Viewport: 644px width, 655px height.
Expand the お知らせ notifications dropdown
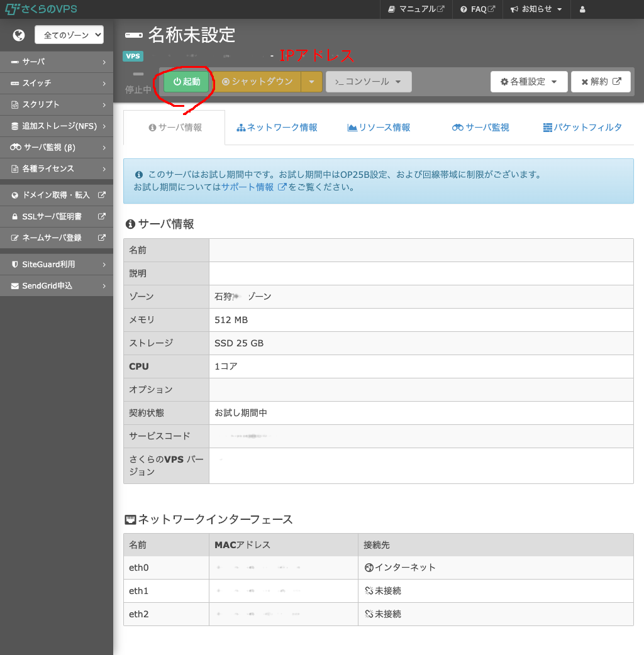pos(536,9)
